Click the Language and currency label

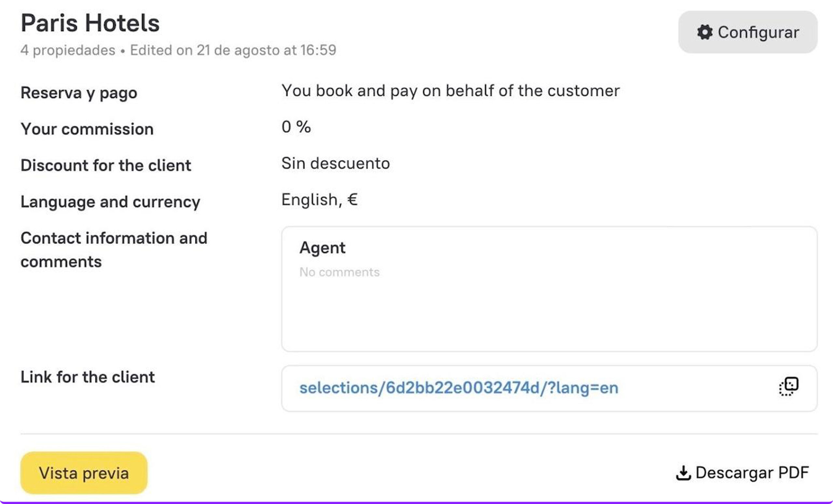[x=110, y=202]
